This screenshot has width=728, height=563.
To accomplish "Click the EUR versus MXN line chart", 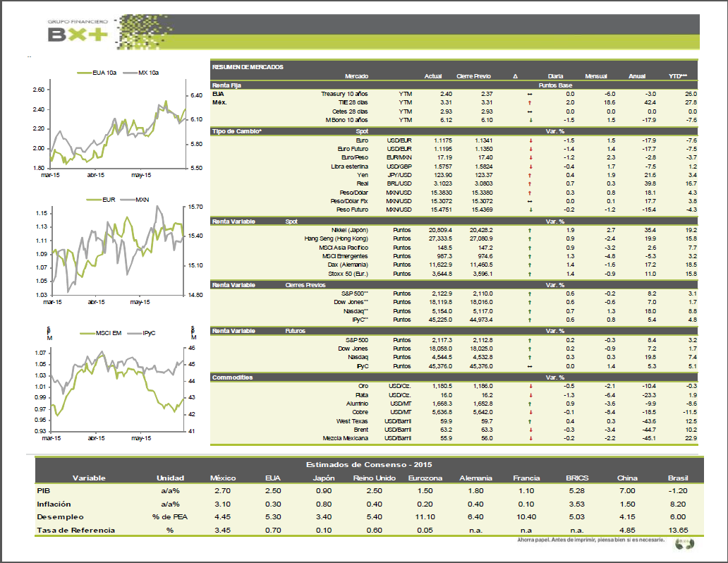I will [117, 251].
